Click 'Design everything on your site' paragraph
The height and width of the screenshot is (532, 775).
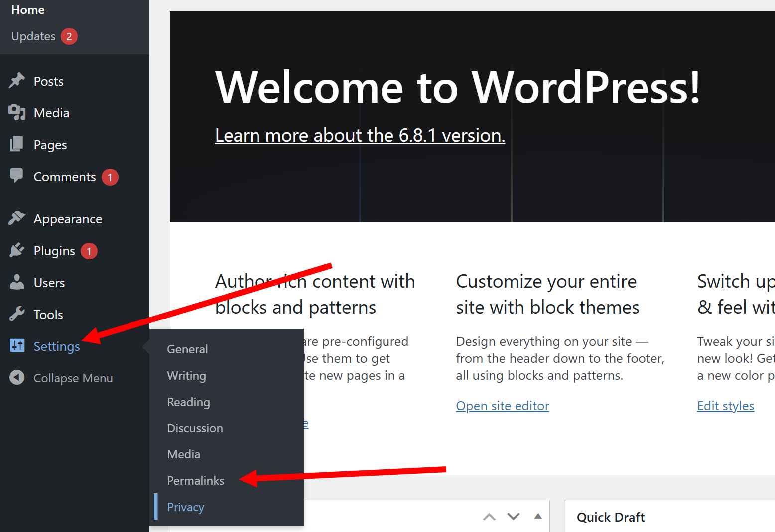coord(560,358)
